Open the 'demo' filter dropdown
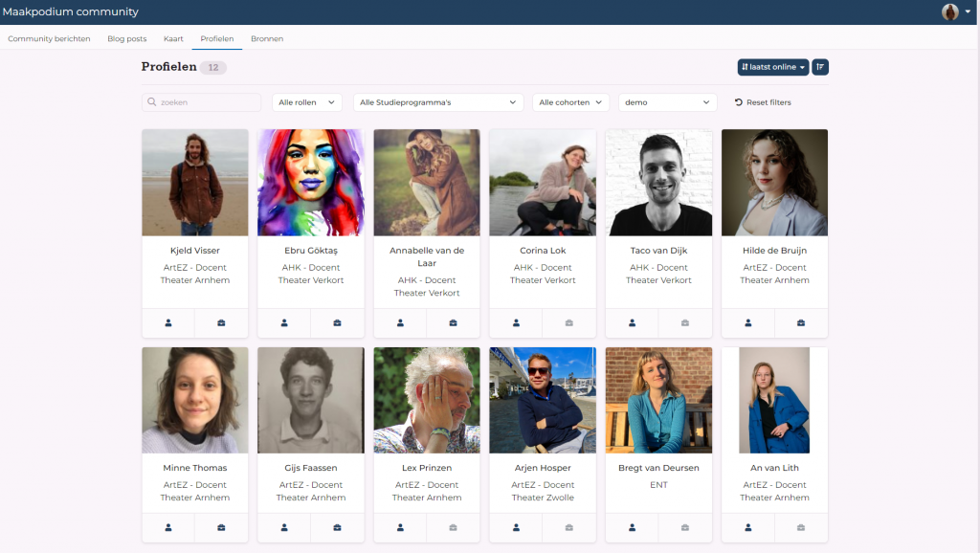This screenshot has height=553, width=980. point(667,102)
